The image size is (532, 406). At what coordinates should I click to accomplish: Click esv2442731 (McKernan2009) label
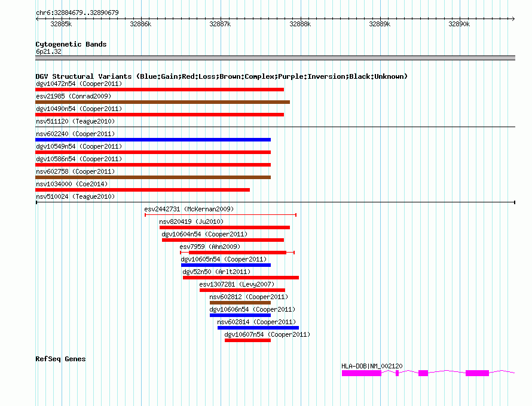(189, 209)
